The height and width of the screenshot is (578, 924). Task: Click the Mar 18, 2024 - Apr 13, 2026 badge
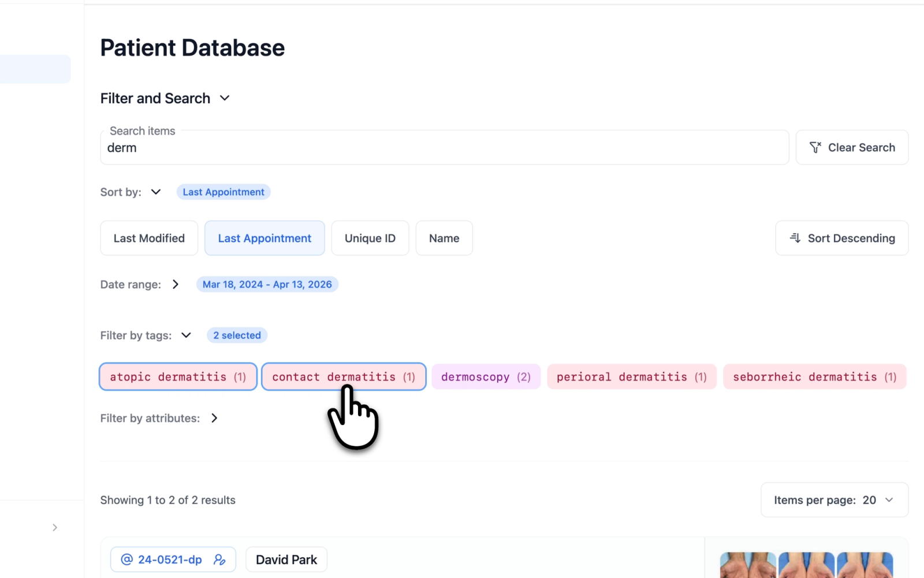(267, 284)
